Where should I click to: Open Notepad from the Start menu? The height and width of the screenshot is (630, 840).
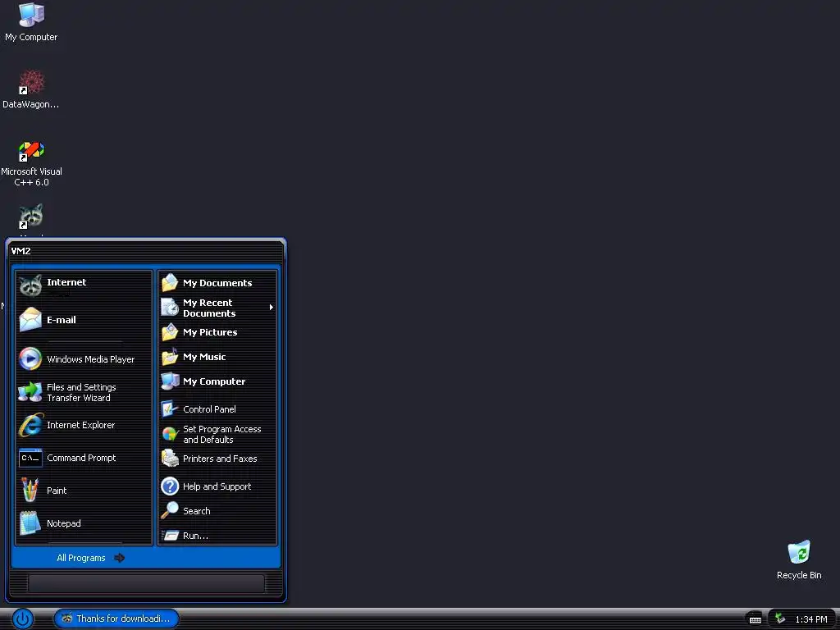pyautogui.click(x=84, y=523)
